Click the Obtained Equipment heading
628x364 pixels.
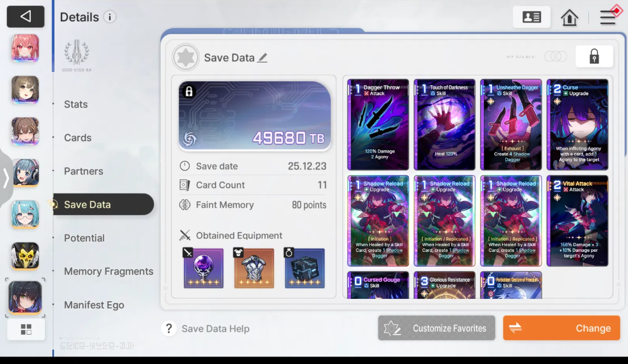[x=239, y=236]
